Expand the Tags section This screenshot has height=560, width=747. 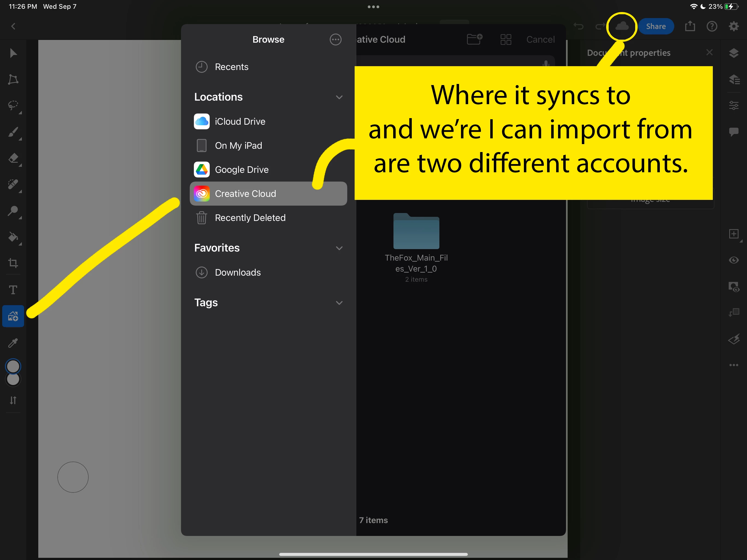tap(339, 303)
